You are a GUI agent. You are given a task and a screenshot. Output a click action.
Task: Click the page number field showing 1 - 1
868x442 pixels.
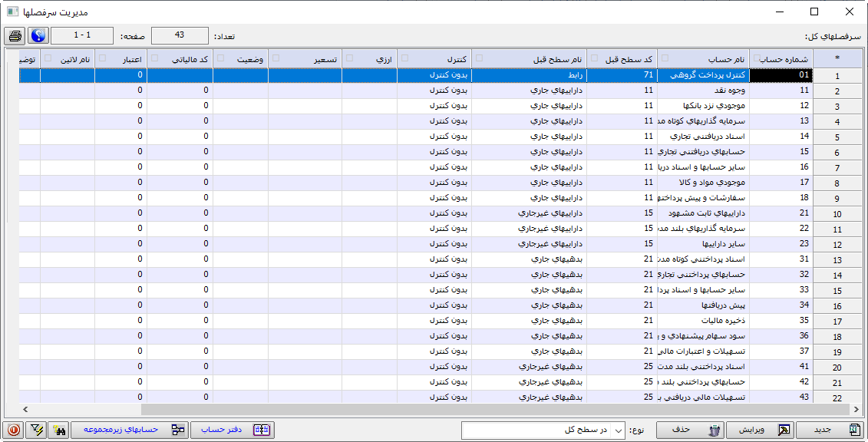(x=82, y=35)
